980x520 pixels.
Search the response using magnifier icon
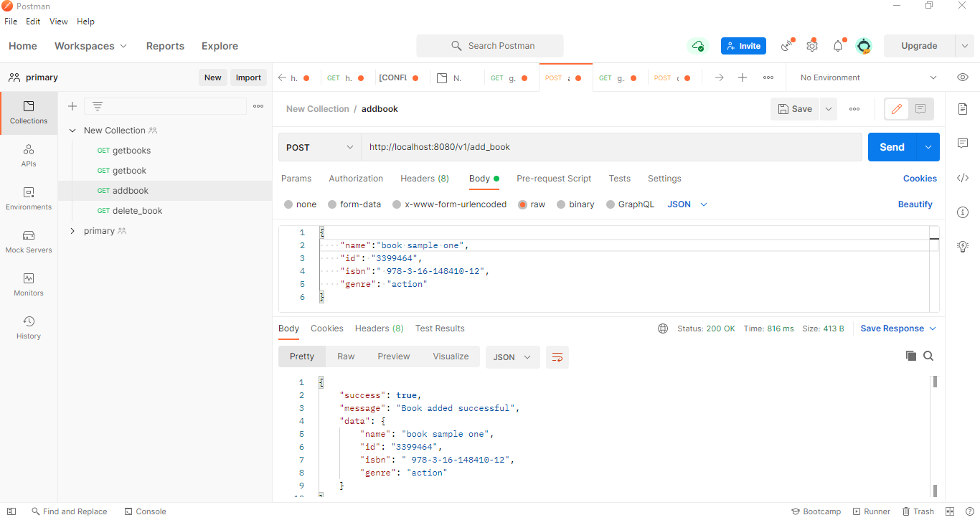tap(928, 356)
